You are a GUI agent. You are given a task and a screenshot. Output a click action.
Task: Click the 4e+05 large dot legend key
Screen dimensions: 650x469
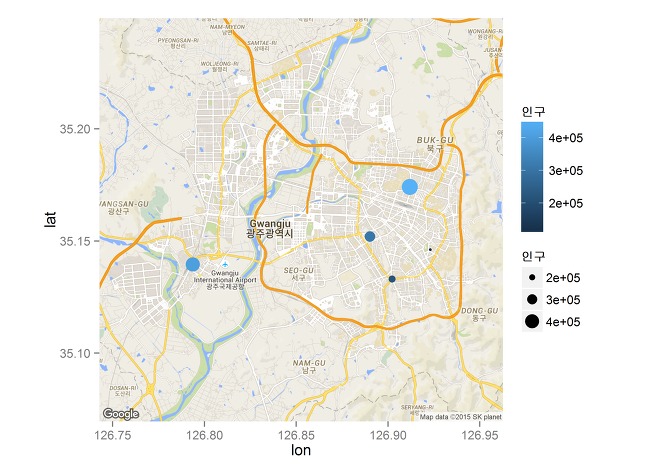click(532, 321)
